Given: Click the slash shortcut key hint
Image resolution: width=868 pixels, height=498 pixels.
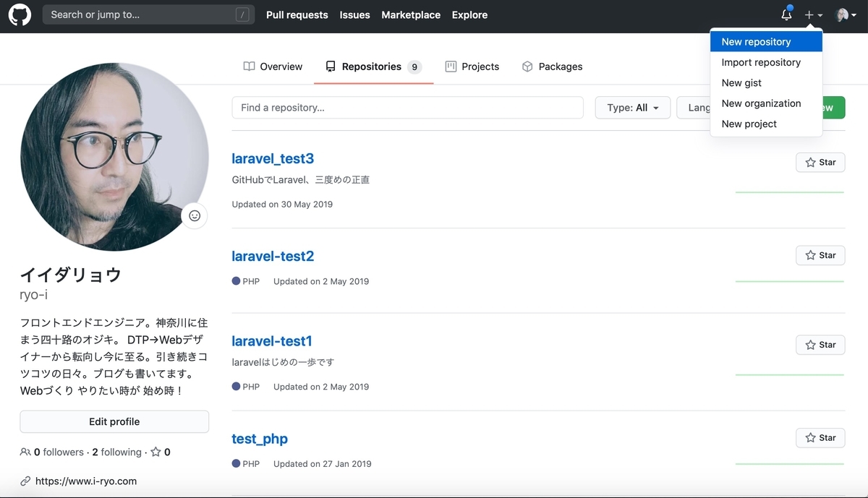Looking at the screenshot, I should [242, 14].
